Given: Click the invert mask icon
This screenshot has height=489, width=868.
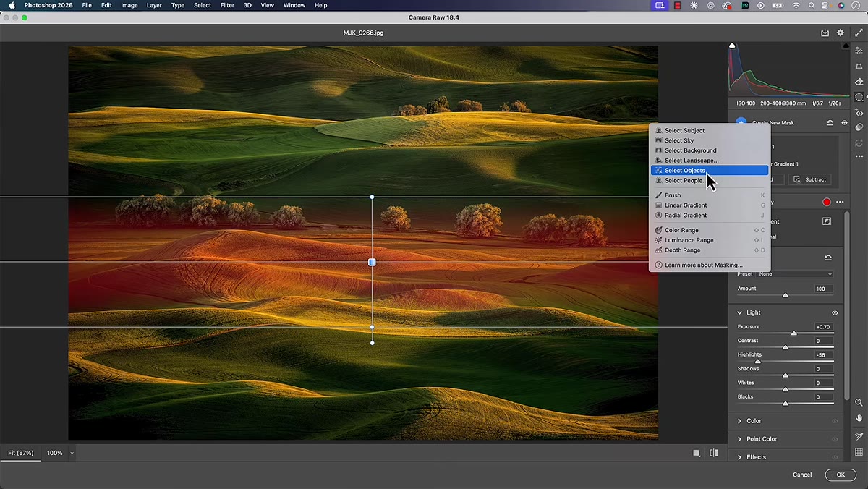Looking at the screenshot, I should (827, 221).
